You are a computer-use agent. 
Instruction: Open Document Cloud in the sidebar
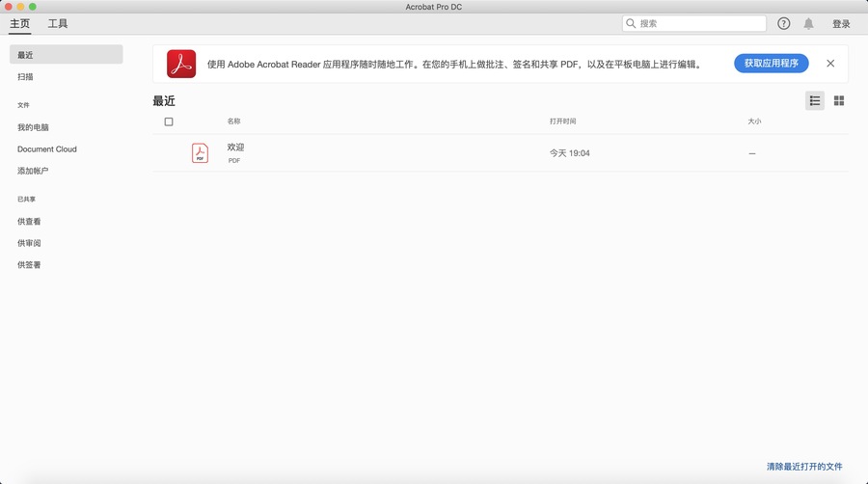coord(47,149)
